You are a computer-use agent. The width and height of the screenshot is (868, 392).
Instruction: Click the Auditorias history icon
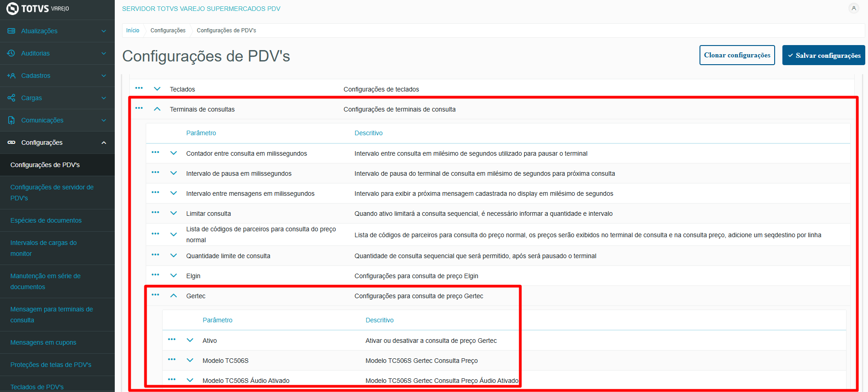pyautogui.click(x=11, y=53)
